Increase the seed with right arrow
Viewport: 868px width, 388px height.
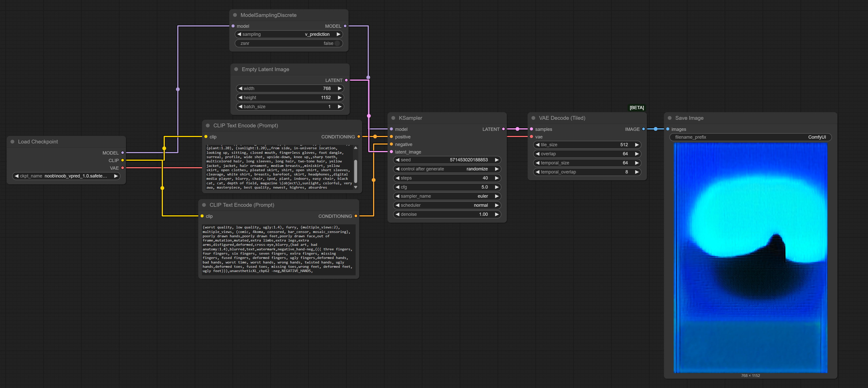click(497, 160)
